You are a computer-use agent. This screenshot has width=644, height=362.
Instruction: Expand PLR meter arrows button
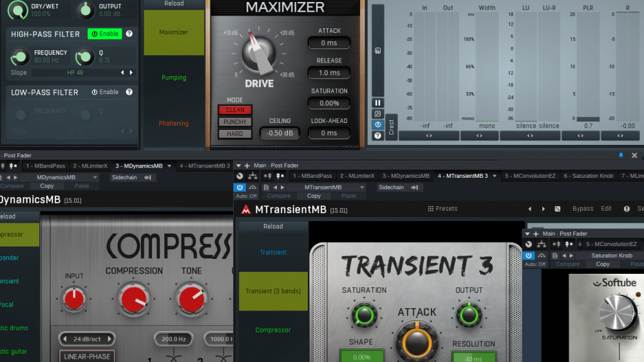pyautogui.click(x=580, y=136)
